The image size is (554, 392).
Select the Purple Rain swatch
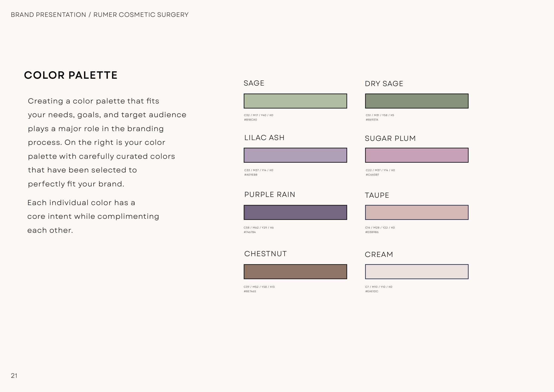(295, 212)
